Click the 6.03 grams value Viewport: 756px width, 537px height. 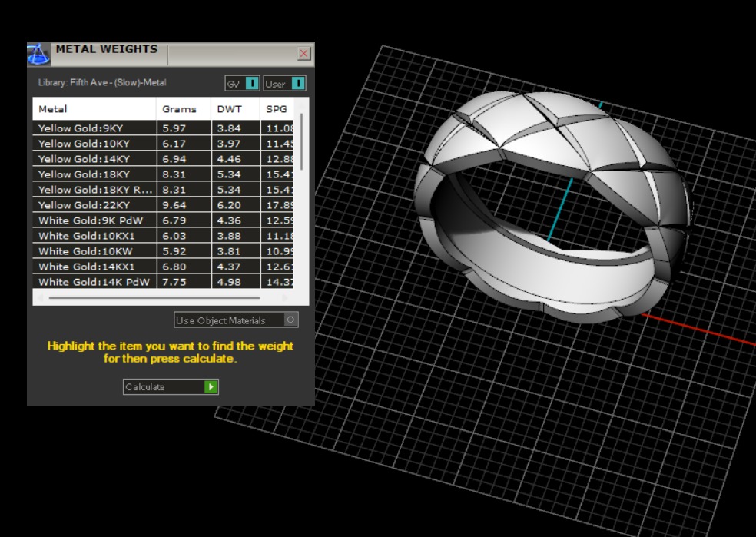click(174, 236)
